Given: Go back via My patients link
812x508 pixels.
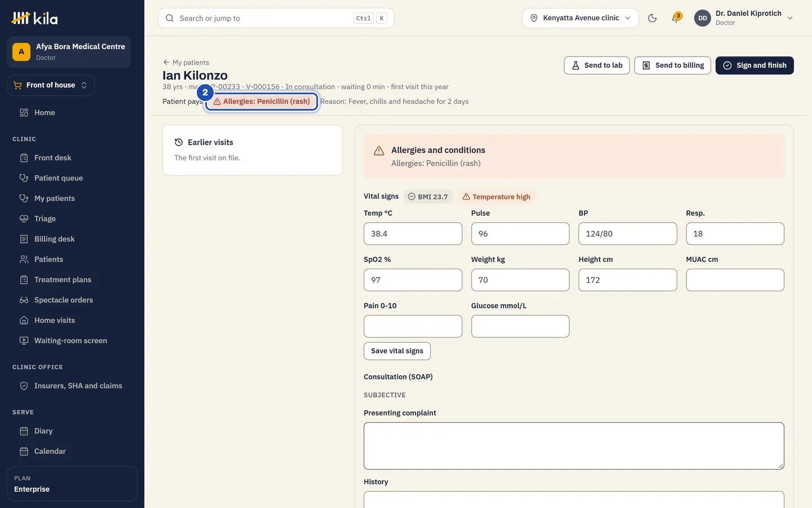Looking at the screenshot, I should 186,63.
